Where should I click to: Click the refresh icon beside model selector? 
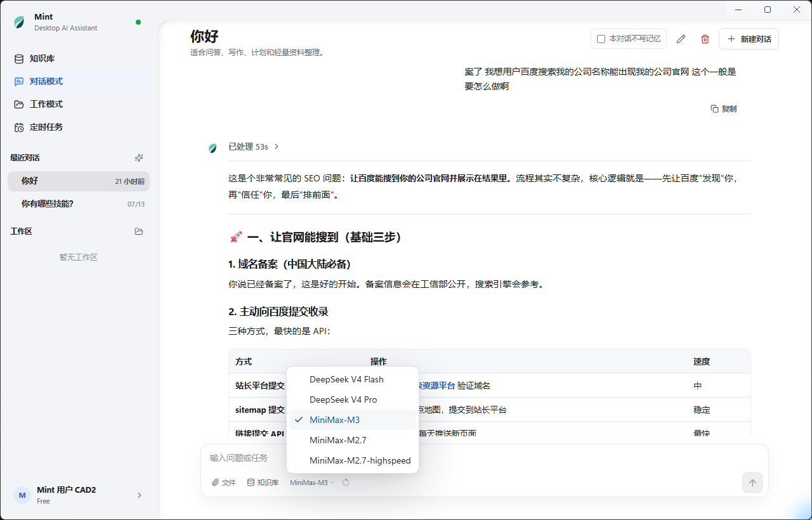coord(346,483)
